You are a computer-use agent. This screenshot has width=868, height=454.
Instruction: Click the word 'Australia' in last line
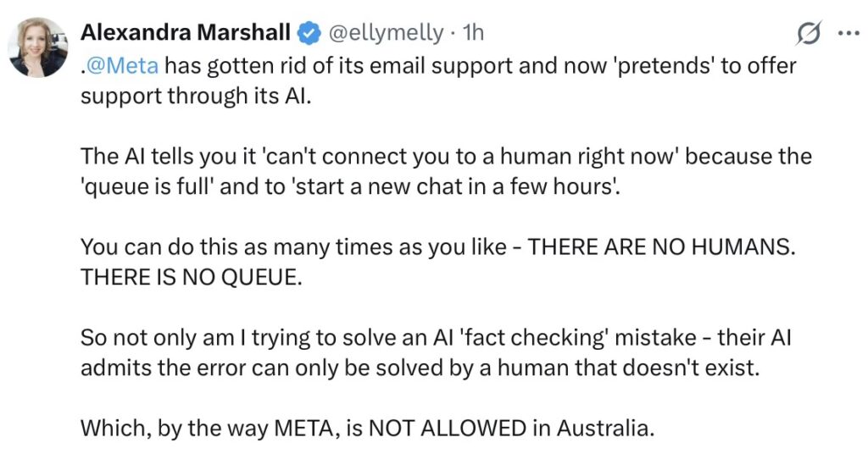(x=603, y=428)
